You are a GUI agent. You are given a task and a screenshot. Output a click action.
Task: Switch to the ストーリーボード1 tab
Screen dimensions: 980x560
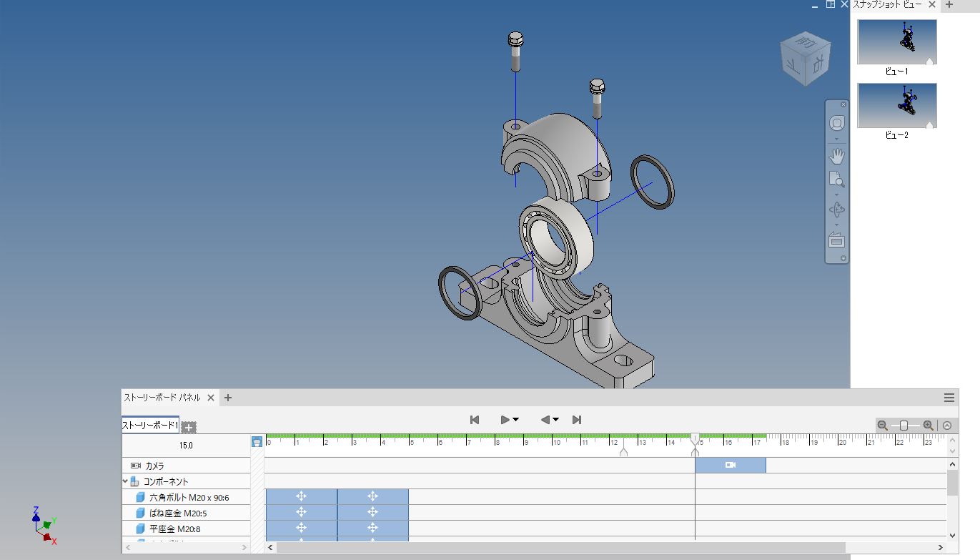[150, 426]
